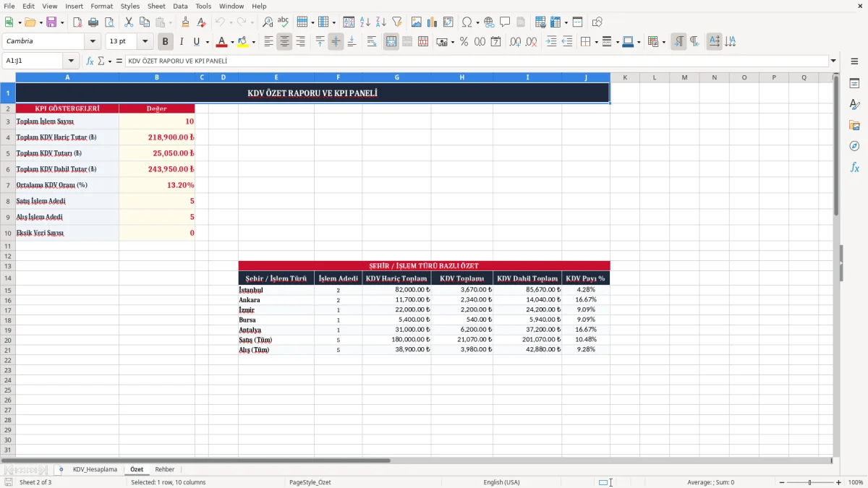Toggle Align Left
Image resolution: width=868 pixels, height=488 pixels.
pos(268,42)
